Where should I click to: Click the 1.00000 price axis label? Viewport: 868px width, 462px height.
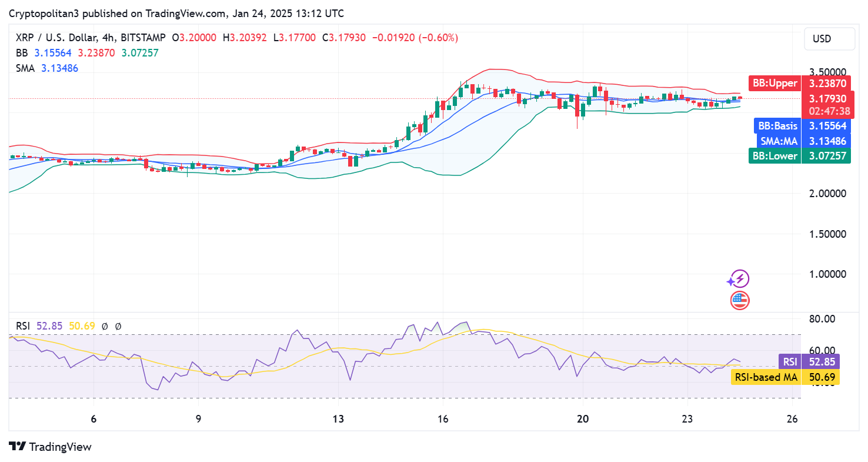point(828,274)
